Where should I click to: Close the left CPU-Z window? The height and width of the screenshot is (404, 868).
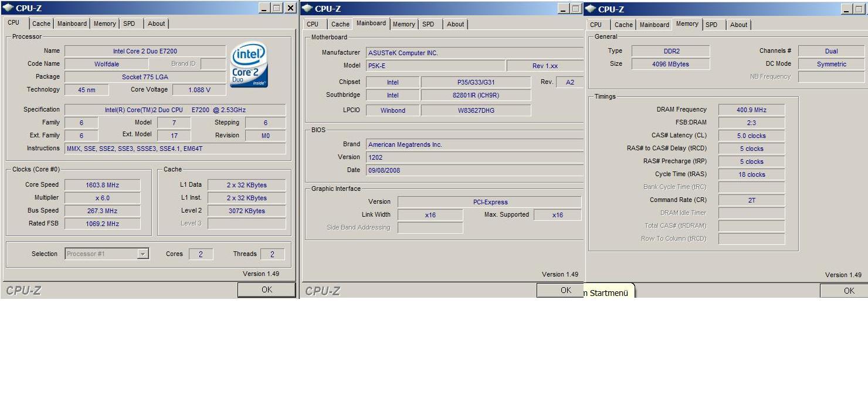pyautogui.click(x=291, y=8)
